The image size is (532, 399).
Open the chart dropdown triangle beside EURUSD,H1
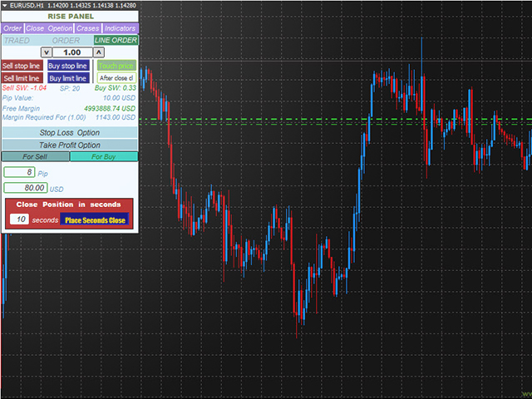pyautogui.click(x=5, y=6)
